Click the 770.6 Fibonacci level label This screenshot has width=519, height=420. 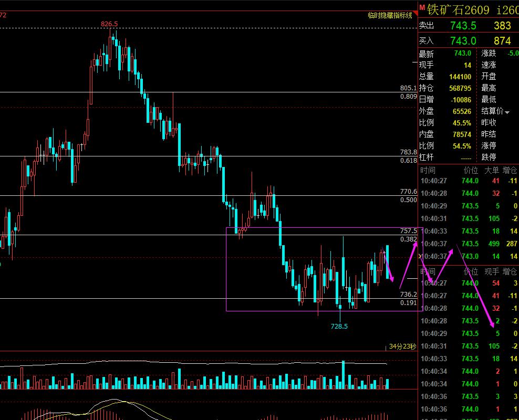click(x=409, y=192)
